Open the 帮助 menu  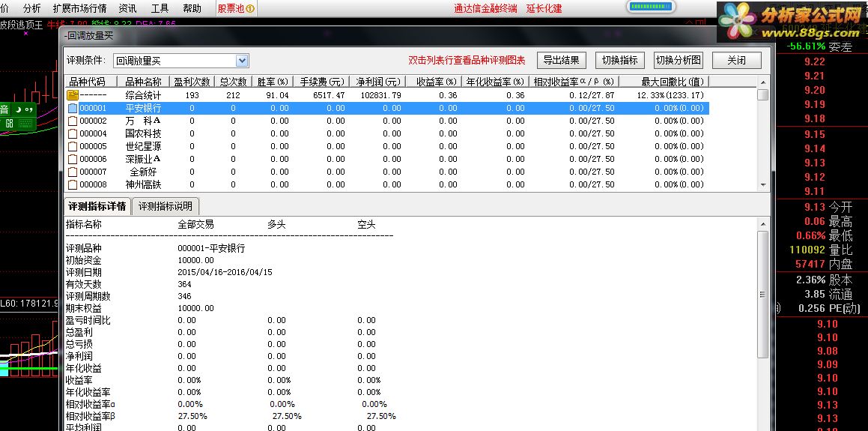tap(192, 8)
